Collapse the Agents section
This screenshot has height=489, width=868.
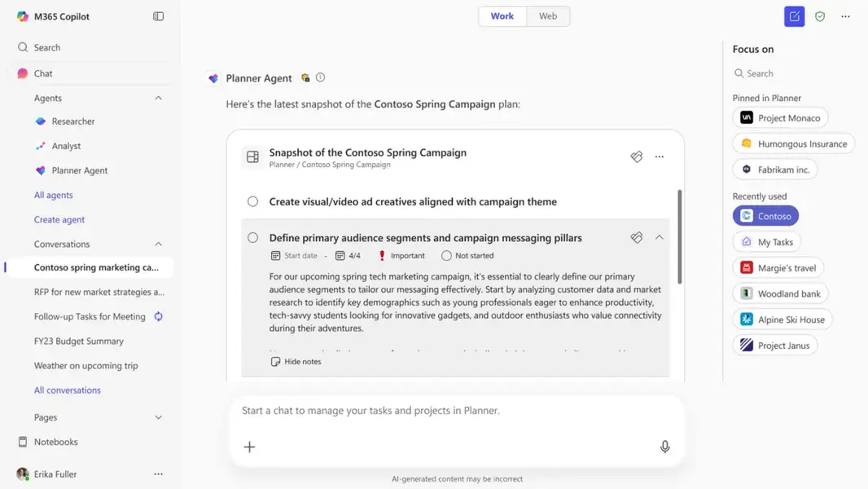158,98
